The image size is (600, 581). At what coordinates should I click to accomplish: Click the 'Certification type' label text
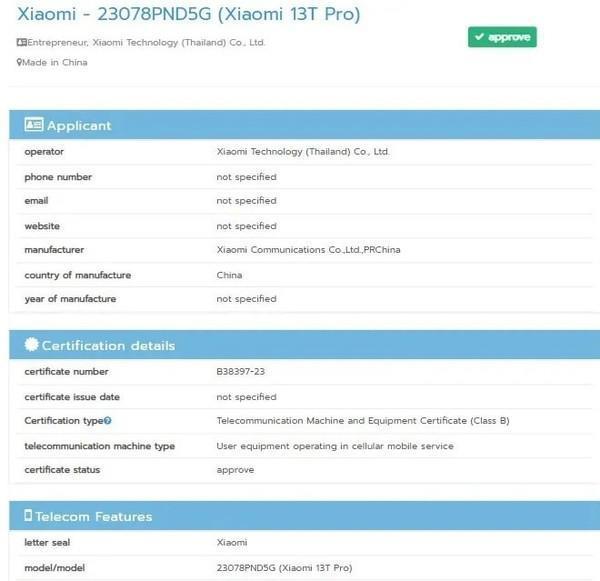pos(64,421)
